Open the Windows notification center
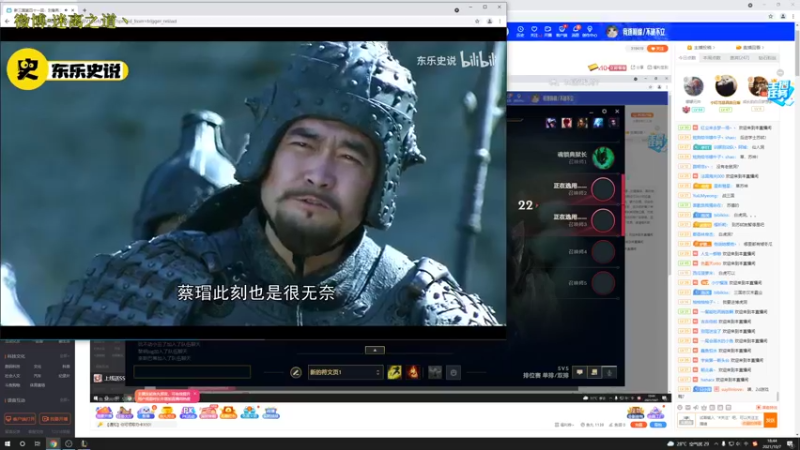This screenshot has height=450, width=800. coord(790,444)
